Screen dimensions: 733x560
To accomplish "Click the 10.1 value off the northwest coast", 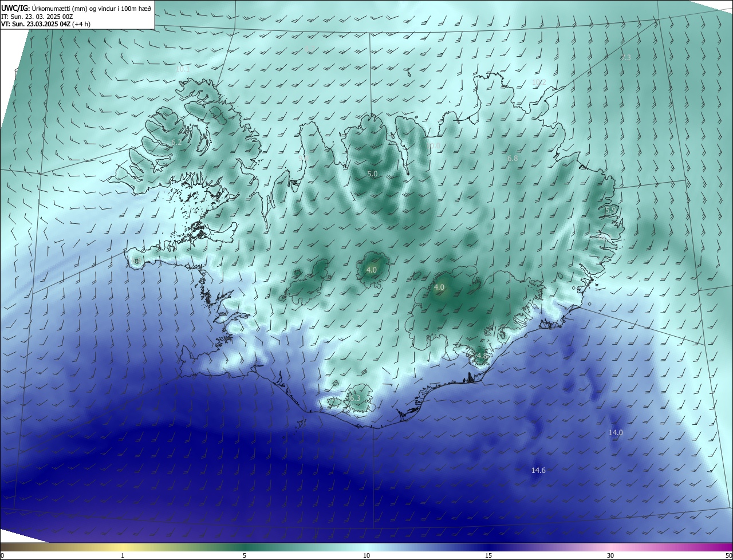I will [182, 69].
